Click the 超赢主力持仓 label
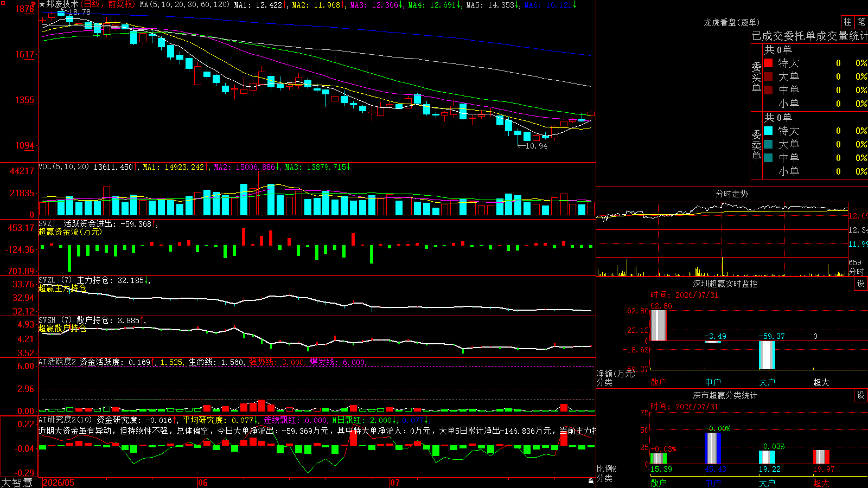Screen dimensions: 868x488 point(62,288)
